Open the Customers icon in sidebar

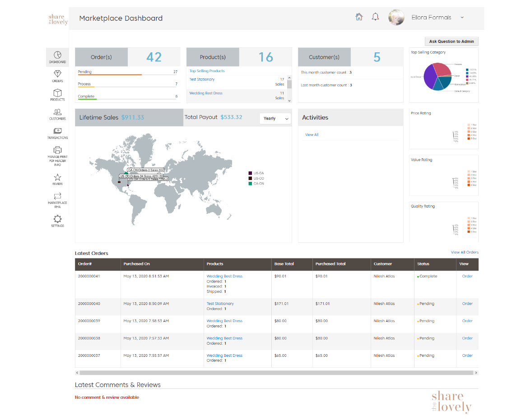57,112
